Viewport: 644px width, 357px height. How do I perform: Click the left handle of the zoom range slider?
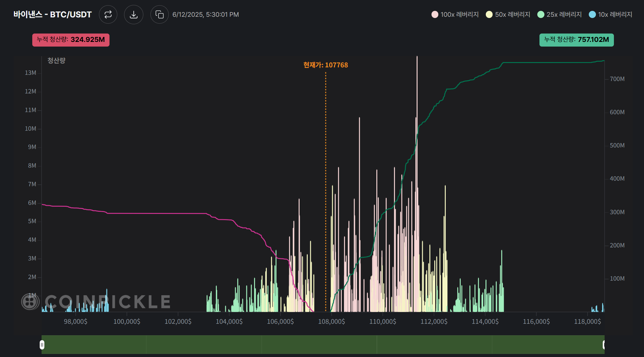42,345
